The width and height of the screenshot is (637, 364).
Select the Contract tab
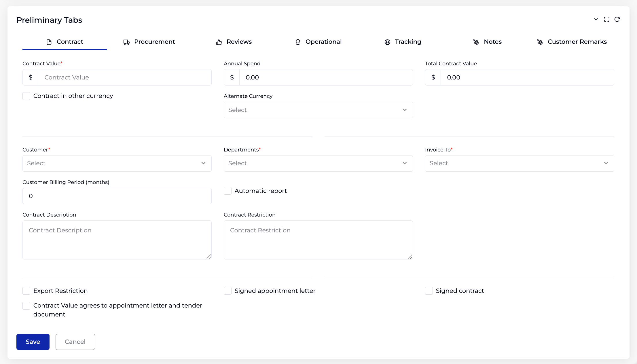pyautogui.click(x=65, y=42)
